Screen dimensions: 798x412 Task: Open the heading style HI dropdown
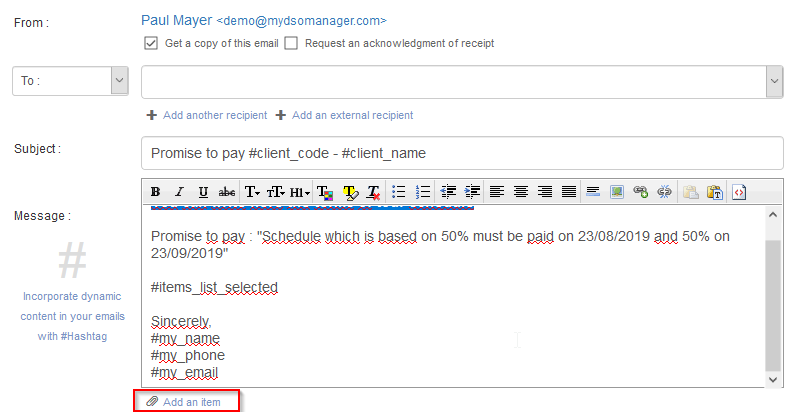point(300,192)
